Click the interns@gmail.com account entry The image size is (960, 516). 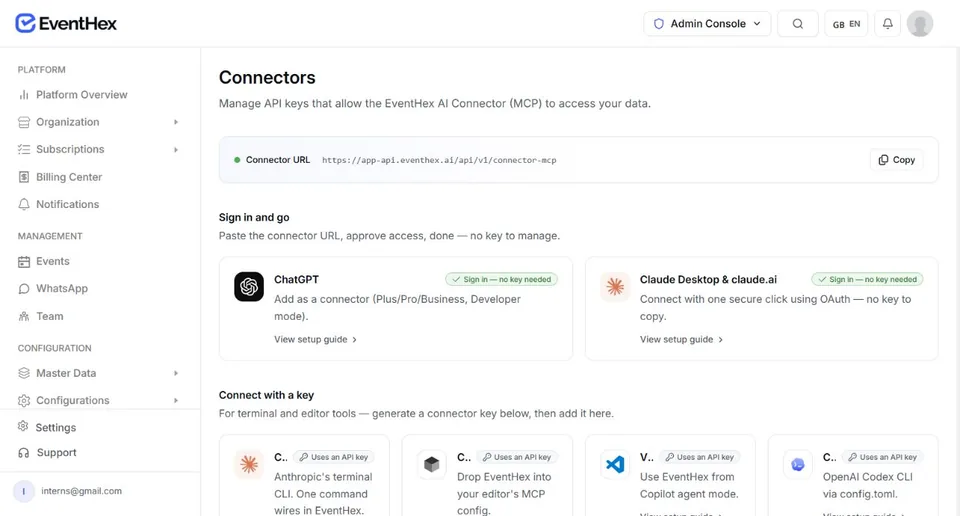pos(67,491)
